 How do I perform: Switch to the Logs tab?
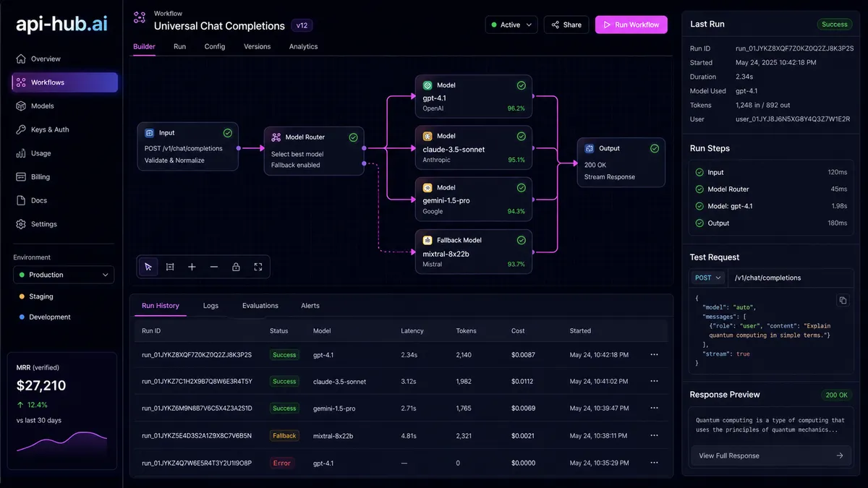point(210,306)
